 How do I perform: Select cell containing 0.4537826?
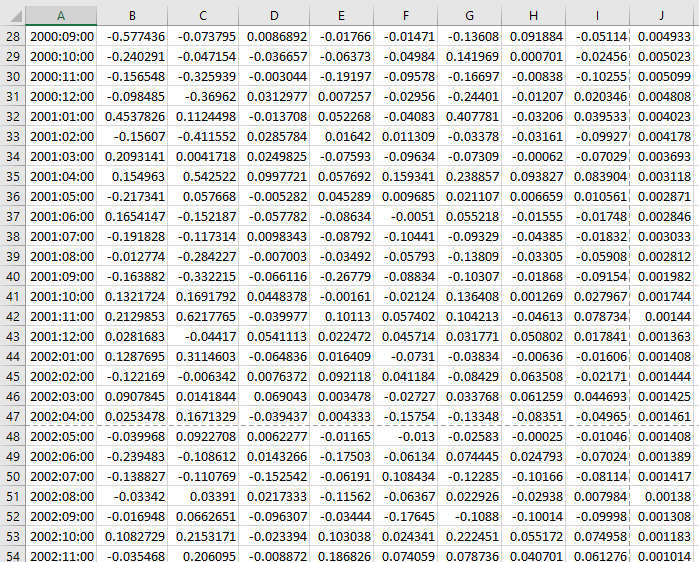132,116
